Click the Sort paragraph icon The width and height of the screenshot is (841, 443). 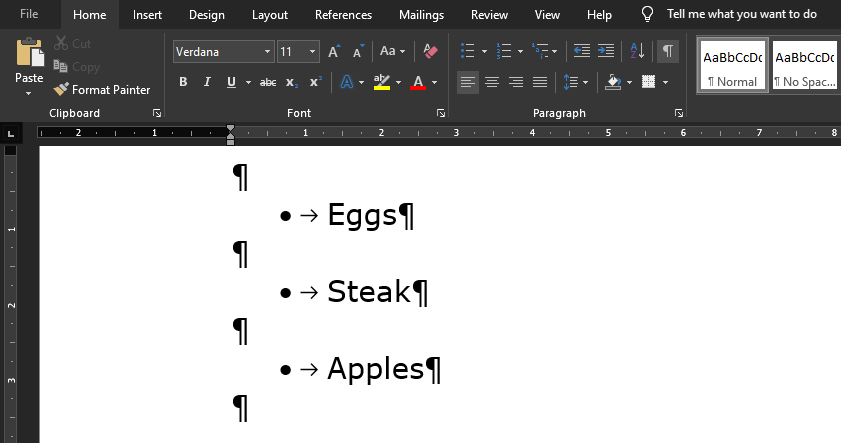638,51
